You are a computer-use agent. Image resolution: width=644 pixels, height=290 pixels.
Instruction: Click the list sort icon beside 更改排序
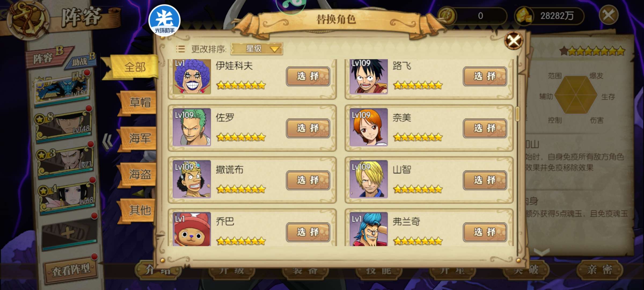coord(180,49)
